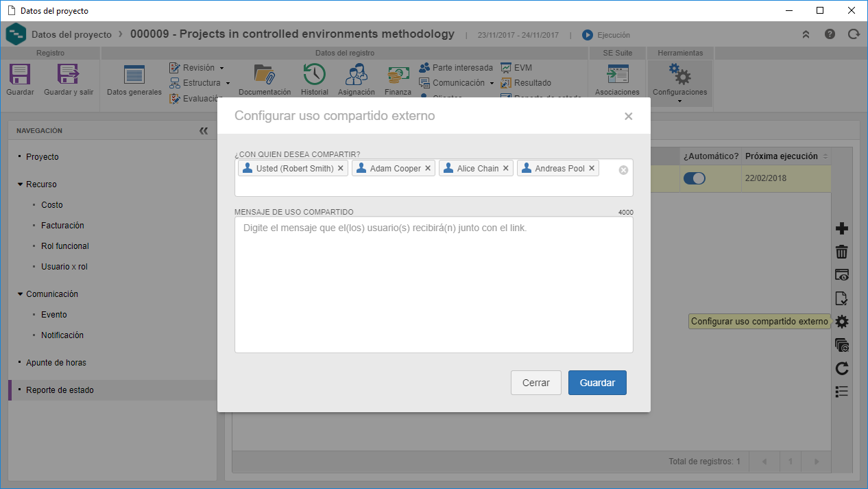
Task: Collapse the Navegación panel
Action: [x=204, y=130]
